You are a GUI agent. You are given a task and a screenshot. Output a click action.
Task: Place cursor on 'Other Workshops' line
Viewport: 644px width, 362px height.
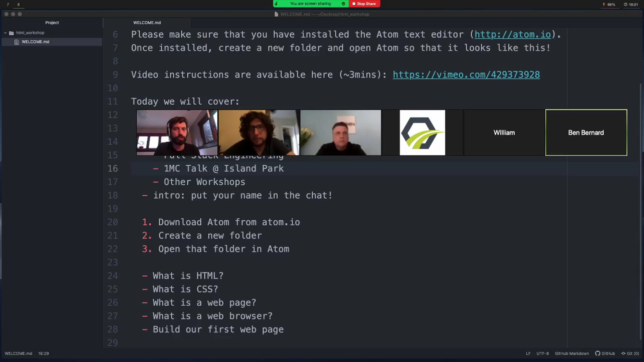coord(204,182)
